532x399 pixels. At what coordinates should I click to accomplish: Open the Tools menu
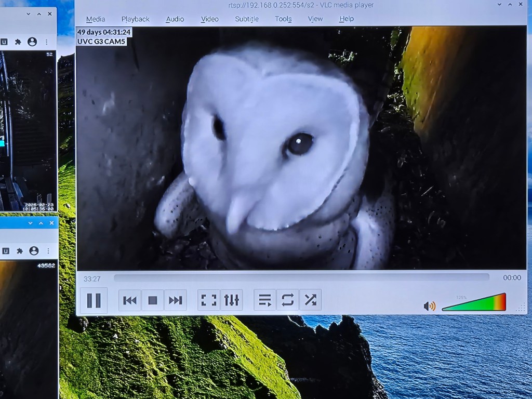click(283, 19)
